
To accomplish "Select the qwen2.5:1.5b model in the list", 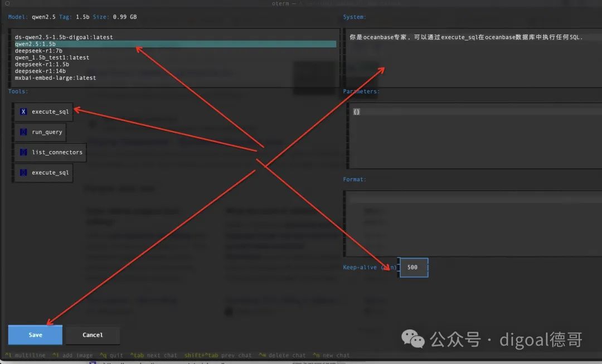I will [35, 44].
